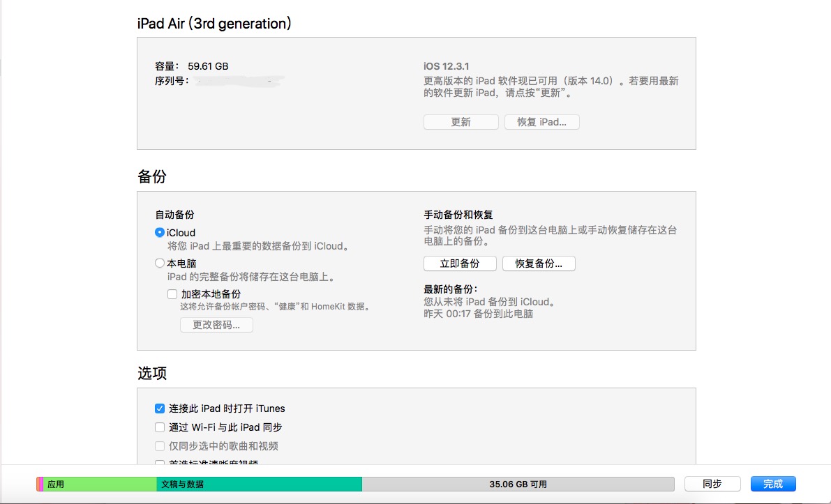Viewport: 831px width, 504px height.
Task: Click the 序列号 label
Action: click(172, 81)
